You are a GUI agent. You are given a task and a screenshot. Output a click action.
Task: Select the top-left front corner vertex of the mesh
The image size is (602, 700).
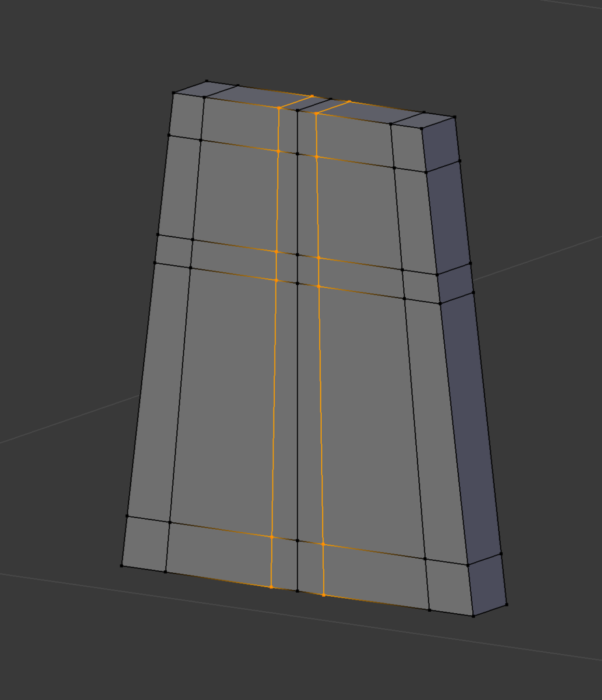click(x=174, y=93)
